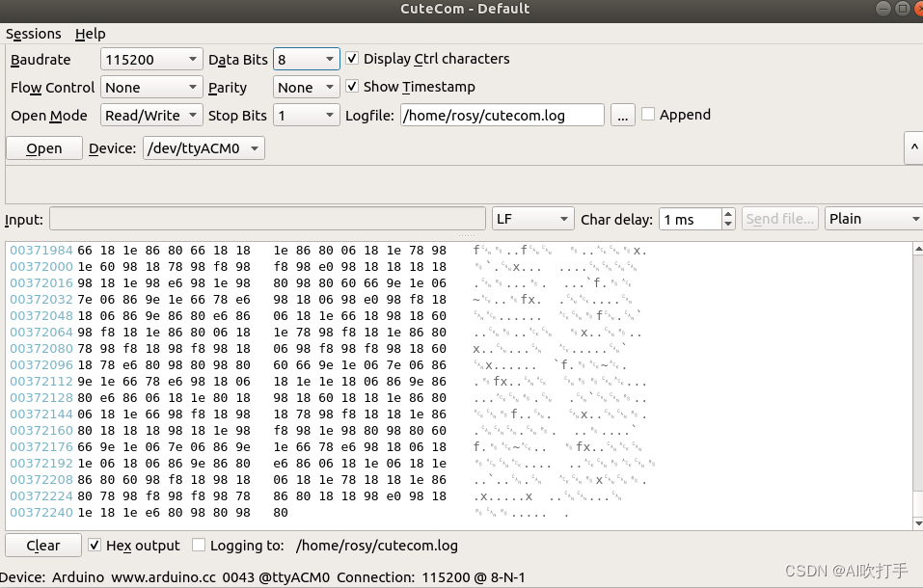Click timestamp 00372112 in output
Viewport: 923px width, 588px height.
[41, 382]
